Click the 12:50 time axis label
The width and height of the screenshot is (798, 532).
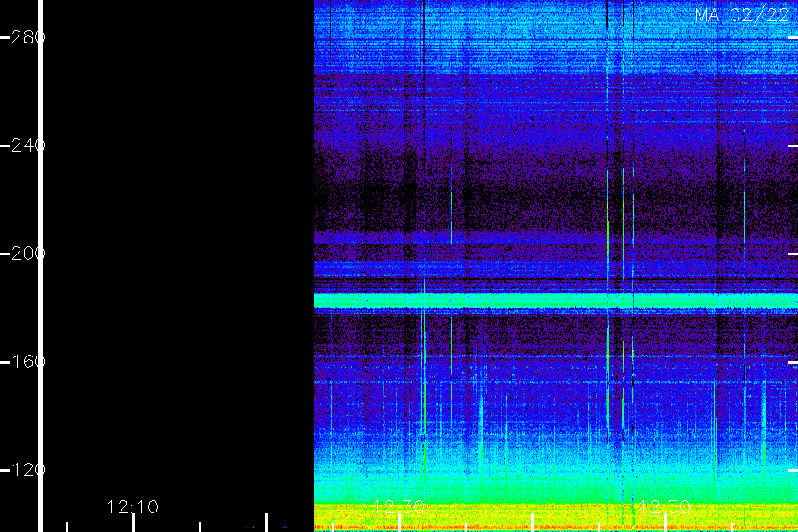tap(665, 507)
